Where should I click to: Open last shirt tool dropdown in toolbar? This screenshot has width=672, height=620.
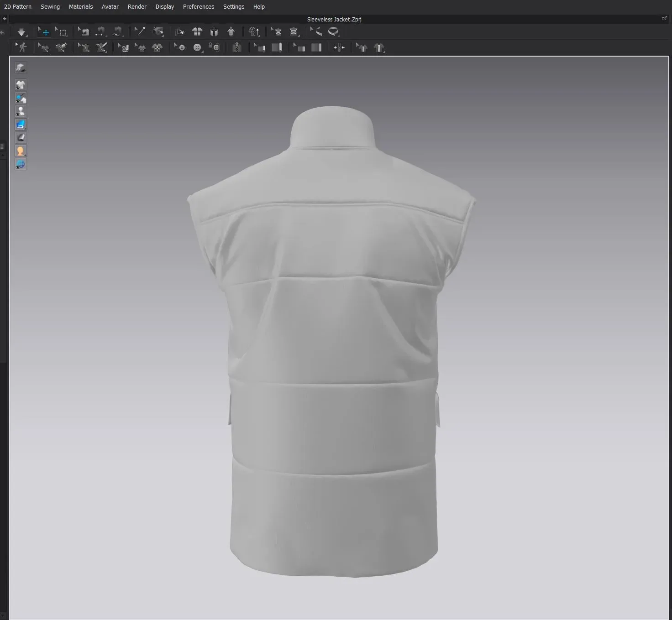[379, 47]
